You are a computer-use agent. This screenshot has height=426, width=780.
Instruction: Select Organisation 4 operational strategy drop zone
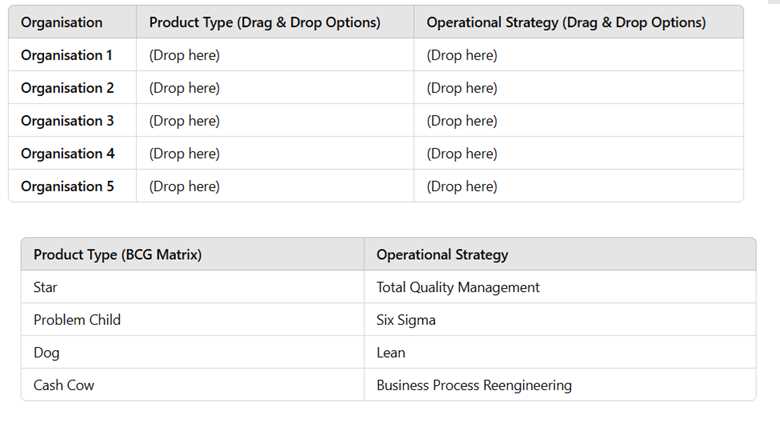tap(462, 154)
